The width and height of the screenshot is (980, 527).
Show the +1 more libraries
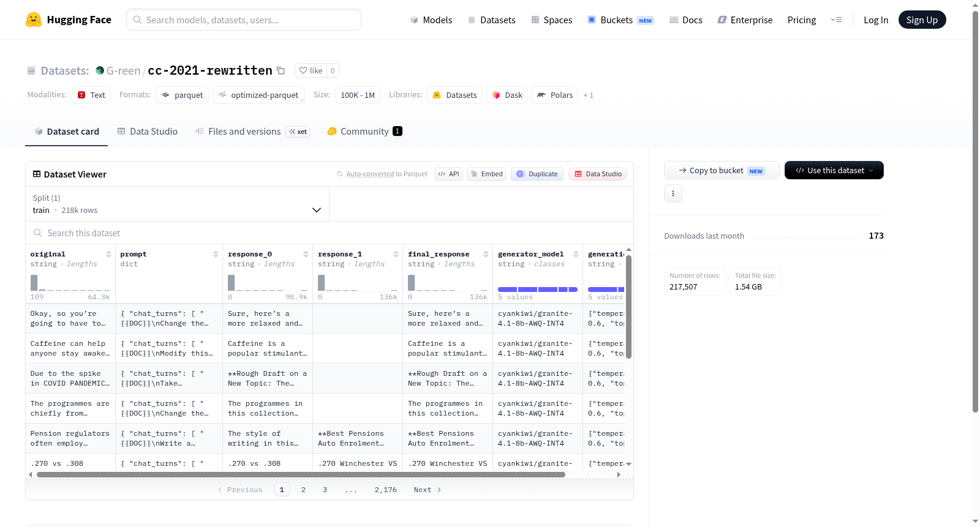(588, 95)
